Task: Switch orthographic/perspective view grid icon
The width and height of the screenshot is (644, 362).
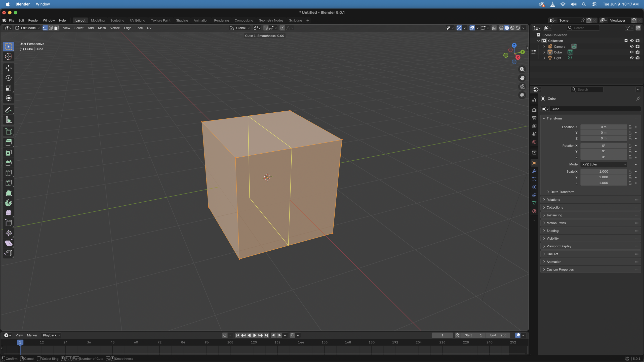Action: tap(522, 95)
